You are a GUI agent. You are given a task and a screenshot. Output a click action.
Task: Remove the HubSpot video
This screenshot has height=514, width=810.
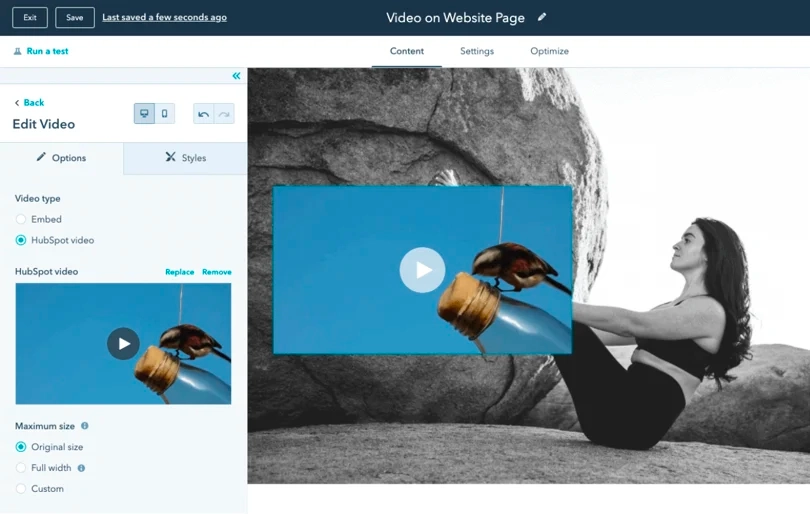(217, 272)
